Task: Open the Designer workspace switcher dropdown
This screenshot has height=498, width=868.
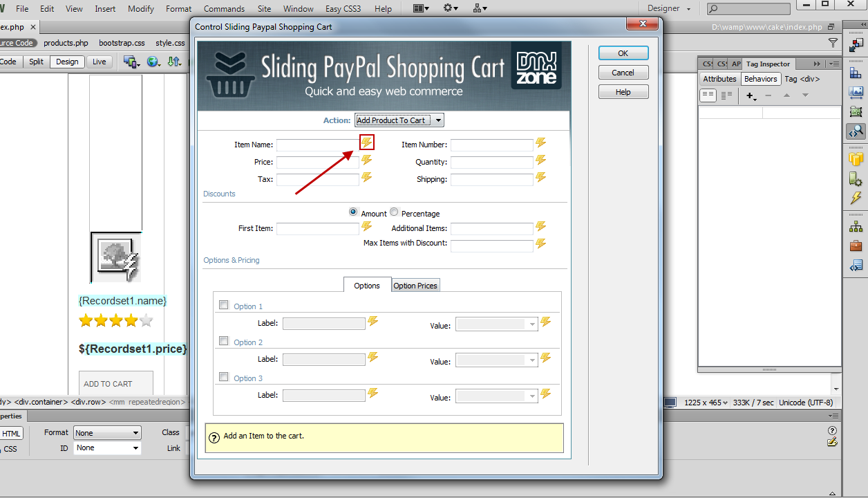Action: point(669,8)
